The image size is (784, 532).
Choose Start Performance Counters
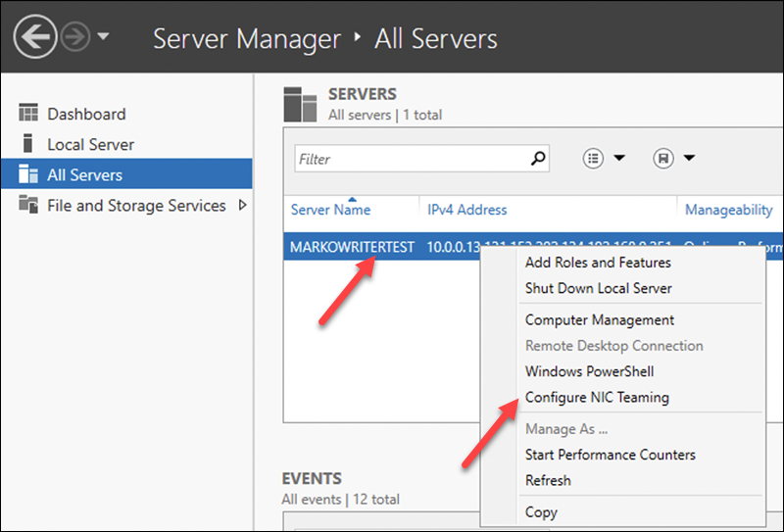click(610, 455)
